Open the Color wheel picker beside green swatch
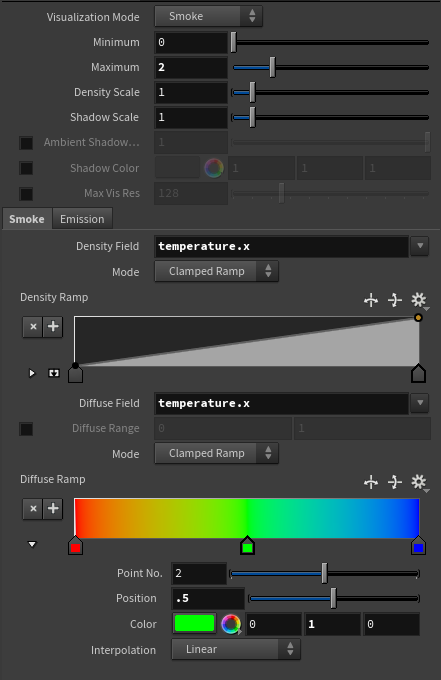Screen dimensions: 441x680 (231, 624)
